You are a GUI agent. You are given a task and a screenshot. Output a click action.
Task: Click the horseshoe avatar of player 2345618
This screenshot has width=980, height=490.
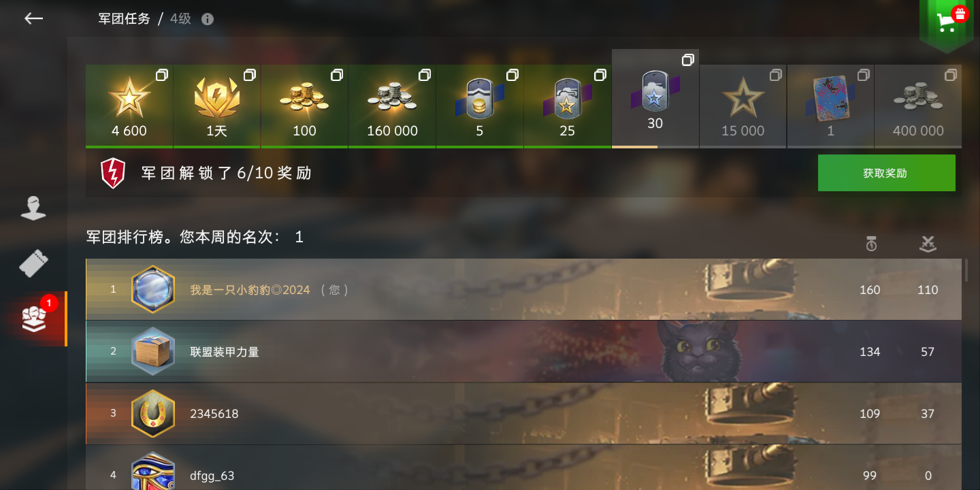point(153,413)
